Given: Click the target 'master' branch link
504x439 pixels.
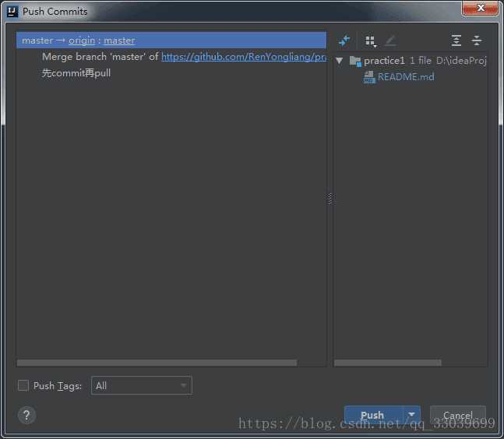Looking at the screenshot, I should pos(119,40).
